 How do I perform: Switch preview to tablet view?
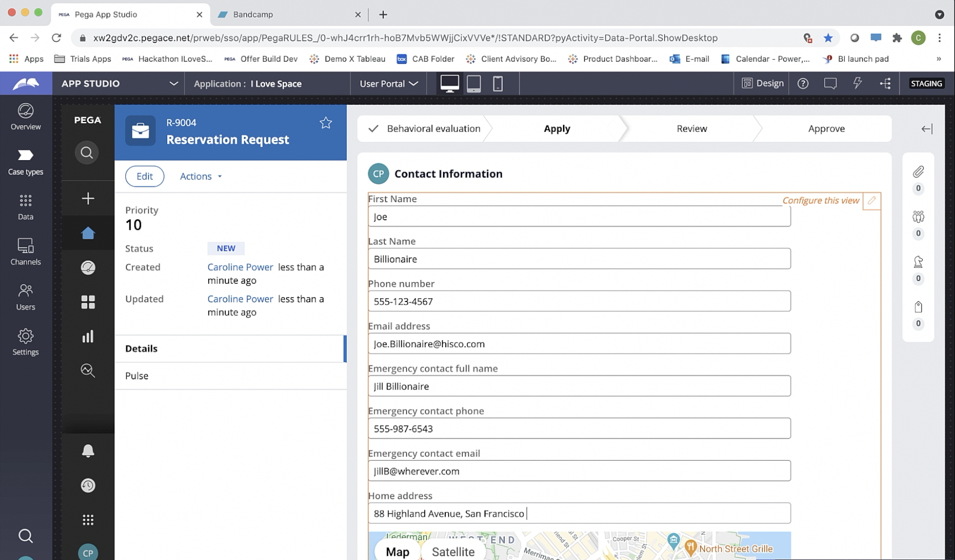474,83
